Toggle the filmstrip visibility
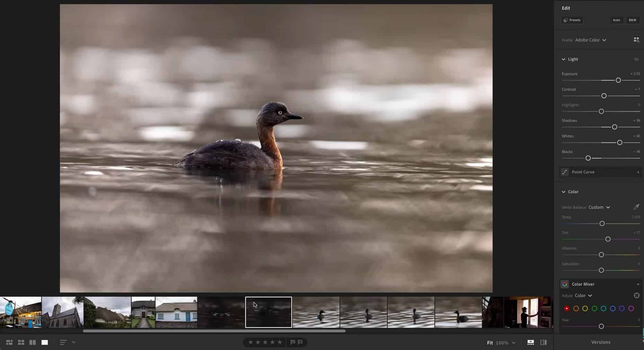This screenshot has height=350, width=644. click(530, 342)
